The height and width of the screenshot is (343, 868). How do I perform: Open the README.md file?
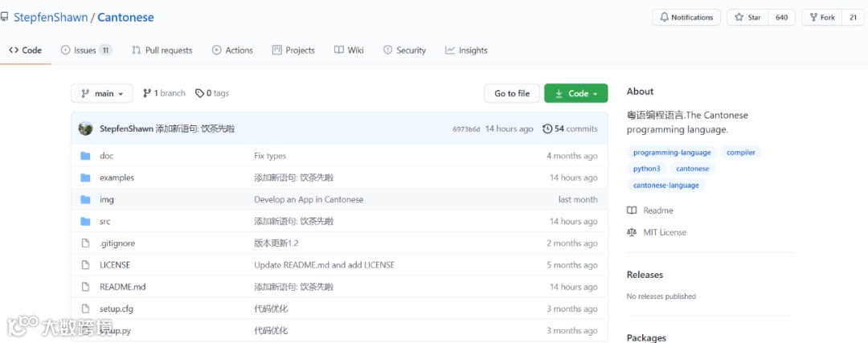tap(122, 287)
